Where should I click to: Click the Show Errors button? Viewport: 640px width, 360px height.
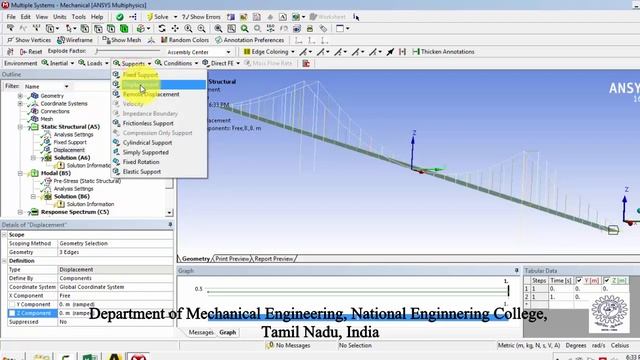pos(201,17)
